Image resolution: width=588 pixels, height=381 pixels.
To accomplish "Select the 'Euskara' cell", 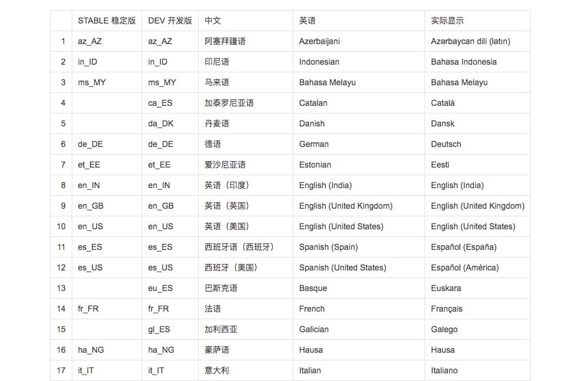I will point(477,289).
